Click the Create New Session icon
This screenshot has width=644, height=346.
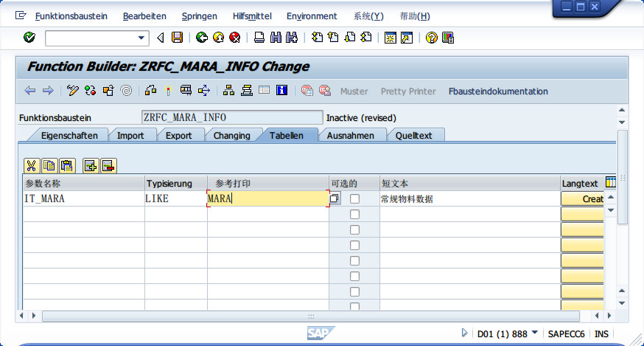click(x=390, y=38)
